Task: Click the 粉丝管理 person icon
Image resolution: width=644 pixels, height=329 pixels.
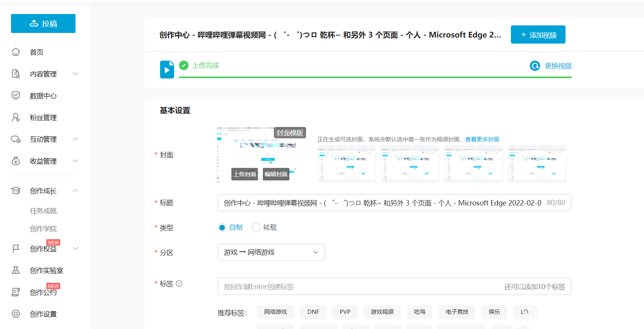Action: (16, 117)
